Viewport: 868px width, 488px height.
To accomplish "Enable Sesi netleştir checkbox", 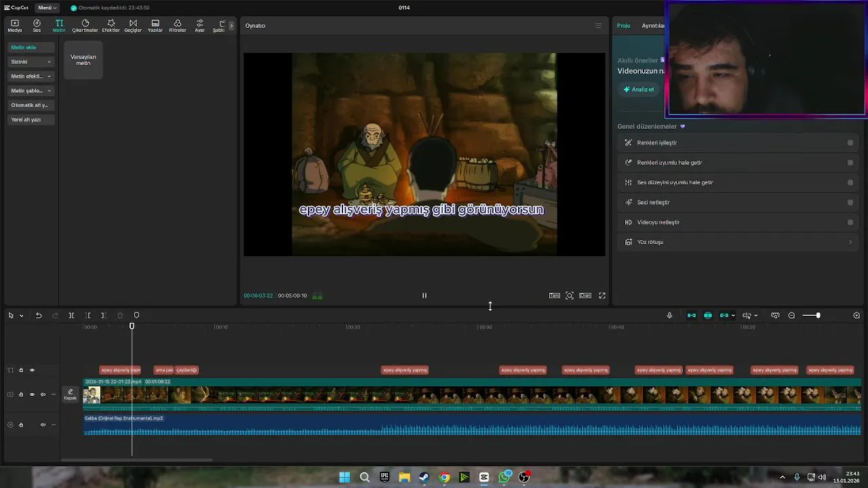I will pos(850,202).
